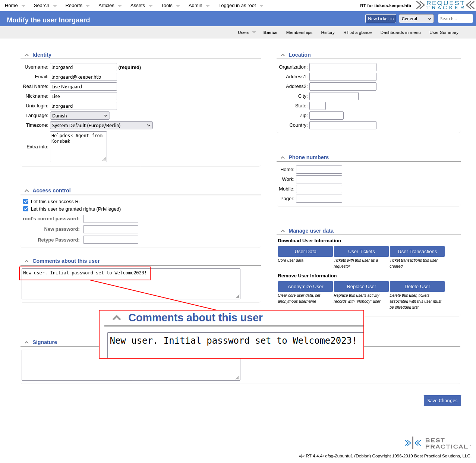Click into the New password field
This screenshot has height=463, width=476.
click(x=110, y=229)
